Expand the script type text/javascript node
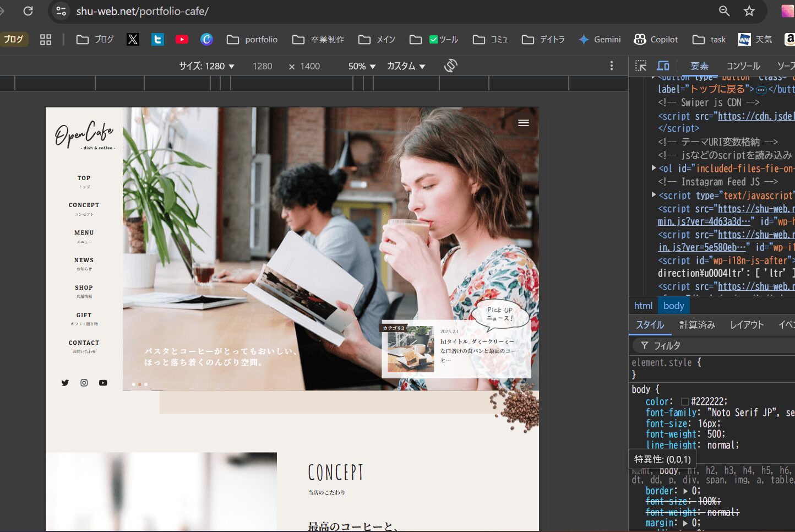The height and width of the screenshot is (532, 795). pos(654,195)
